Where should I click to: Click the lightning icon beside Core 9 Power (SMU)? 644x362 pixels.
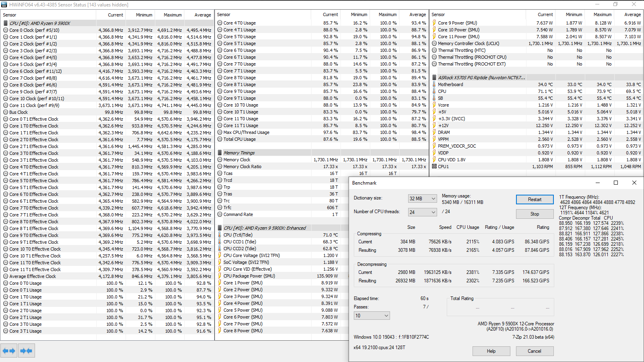coord(434,23)
